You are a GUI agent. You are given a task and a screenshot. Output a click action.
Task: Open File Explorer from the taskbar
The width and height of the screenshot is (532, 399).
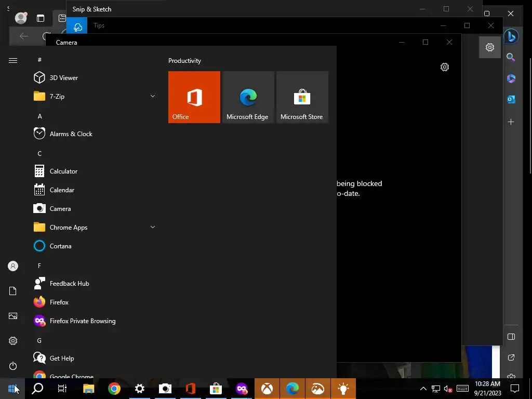88,389
